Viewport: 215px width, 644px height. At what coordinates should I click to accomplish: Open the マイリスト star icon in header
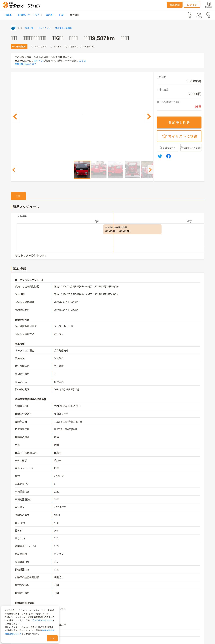(x=199, y=15)
